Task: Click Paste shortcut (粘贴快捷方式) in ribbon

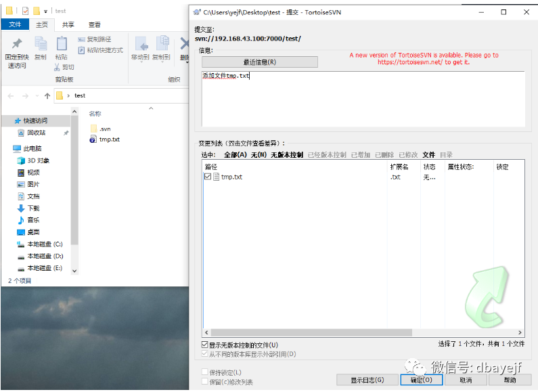Action: pyautogui.click(x=101, y=51)
